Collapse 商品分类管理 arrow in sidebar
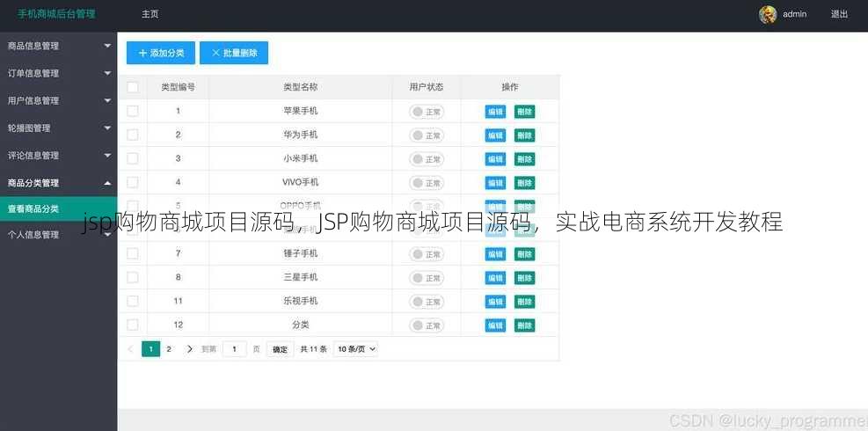868x431 pixels. tap(107, 183)
